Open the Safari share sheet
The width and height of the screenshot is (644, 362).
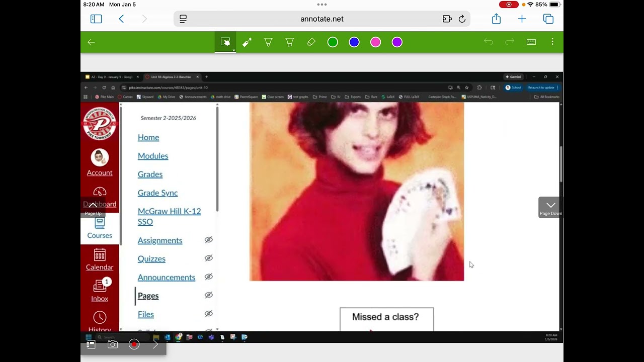pyautogui.click(x=496, y=19)
